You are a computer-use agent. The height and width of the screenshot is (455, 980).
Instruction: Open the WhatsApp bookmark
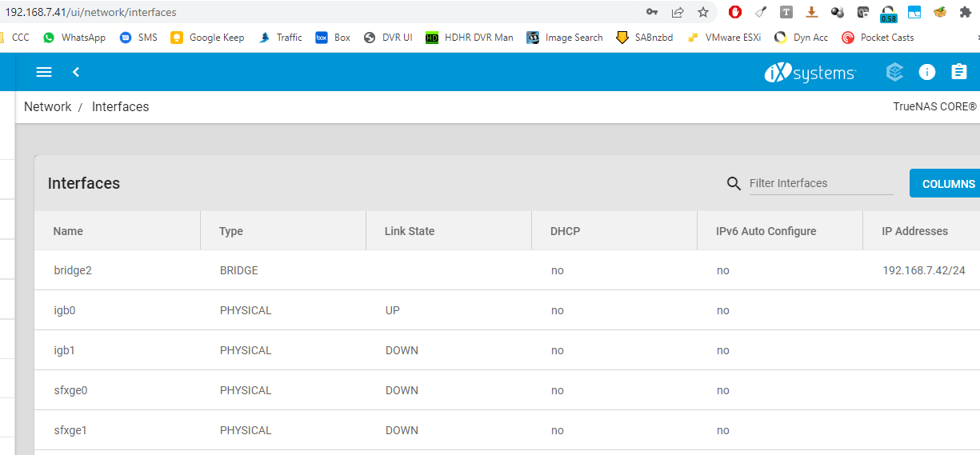[x=74, y=38]
